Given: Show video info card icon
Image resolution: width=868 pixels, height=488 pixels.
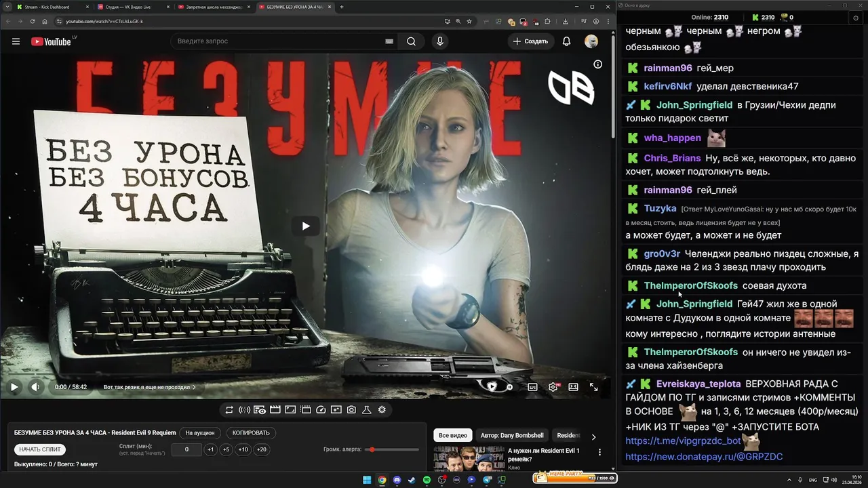Looking at the screenshot, I should 597,64.
